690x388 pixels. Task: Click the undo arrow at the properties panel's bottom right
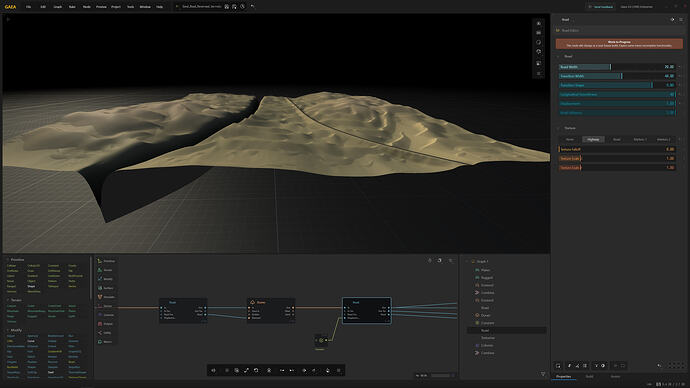tap(659, 366)
